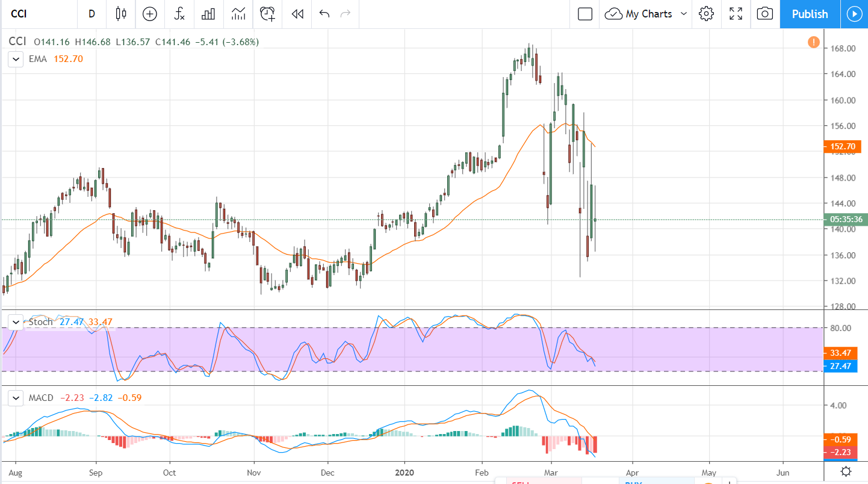This screenshot has height=484, width=868.
Task: Click the 132.00 price axis label
Action: point(845,281)
